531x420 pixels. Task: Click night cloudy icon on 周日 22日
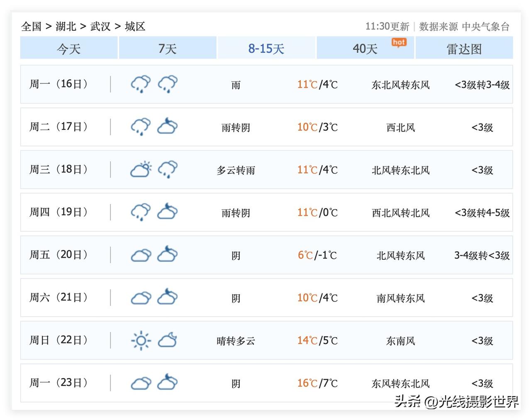point(168,340)
